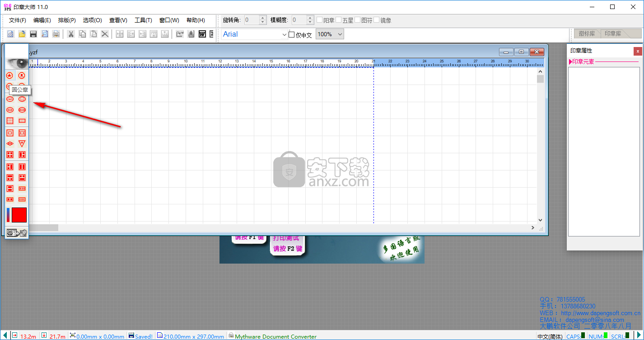Switch to the 徽标库 tab

pos(587,33)
